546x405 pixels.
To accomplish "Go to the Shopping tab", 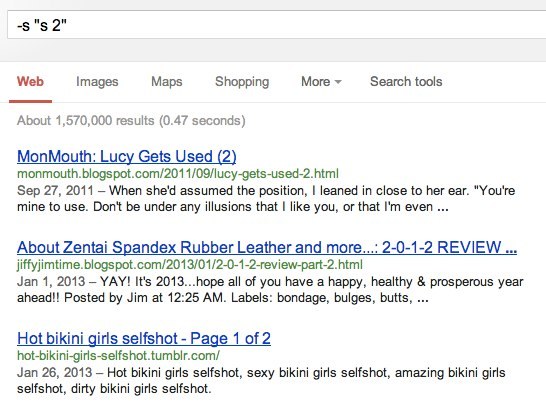I will pyautogui.click(x=242, y=82).
